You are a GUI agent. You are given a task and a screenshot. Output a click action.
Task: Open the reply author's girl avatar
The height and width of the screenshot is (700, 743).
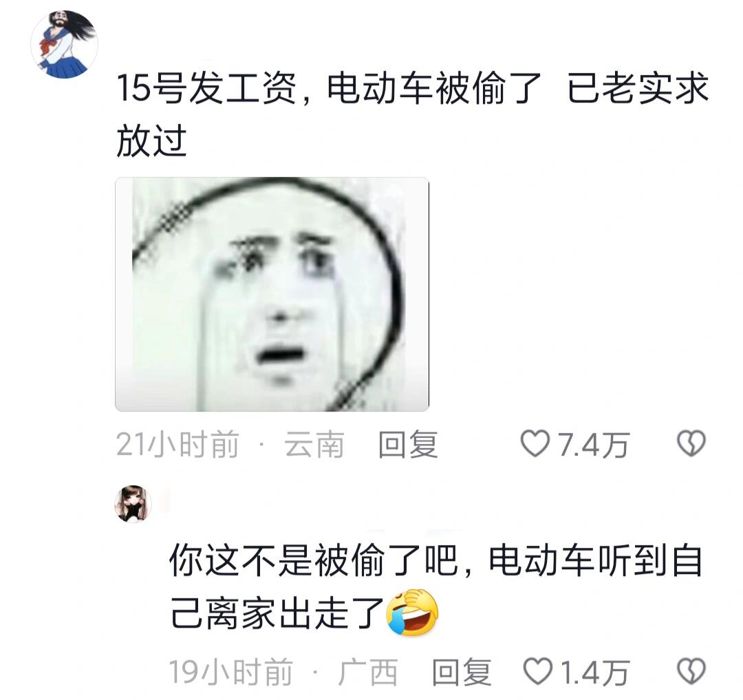pyautogui.click(x=133, y=504)
